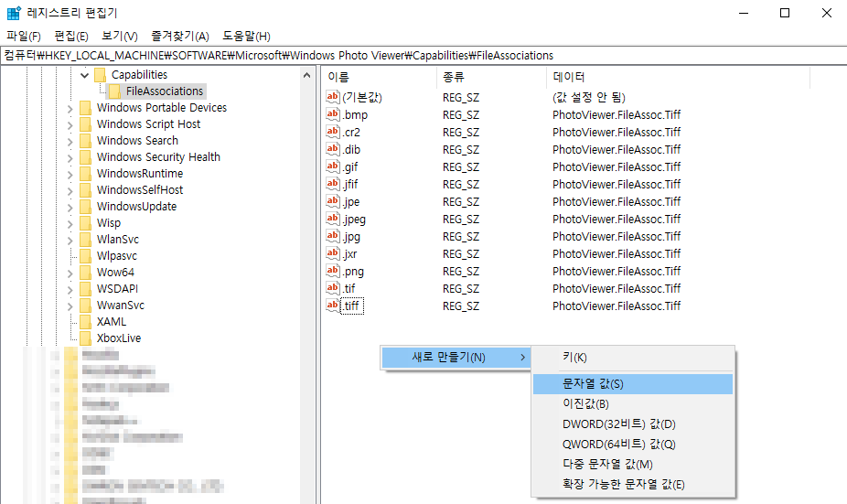Click the Registry Editor app icon in title bar
Screen dimensions: 847x504
14,13
